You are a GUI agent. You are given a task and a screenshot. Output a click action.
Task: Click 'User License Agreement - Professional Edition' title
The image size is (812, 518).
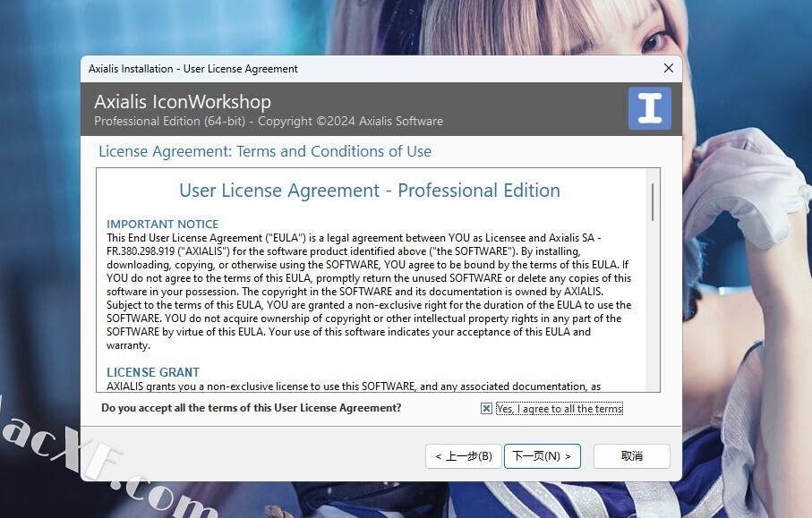[x=370, y=191]
